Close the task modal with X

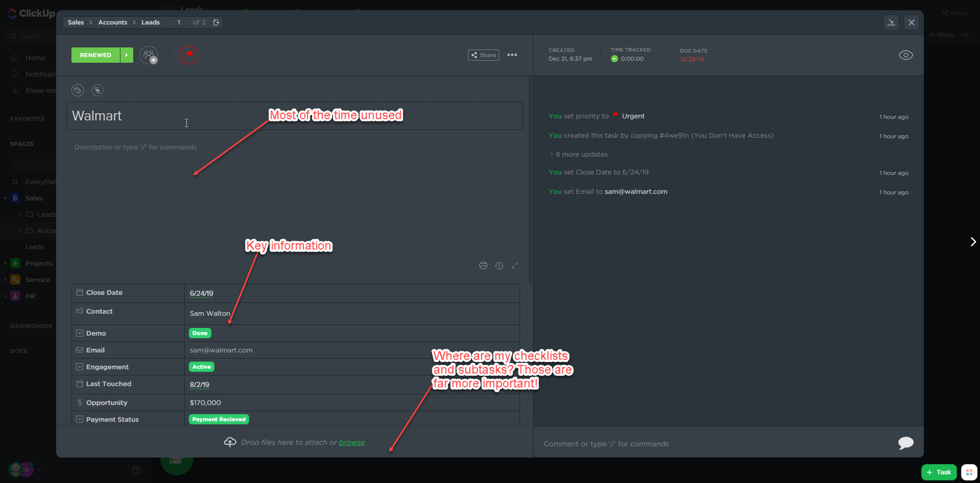click(912, 22)
